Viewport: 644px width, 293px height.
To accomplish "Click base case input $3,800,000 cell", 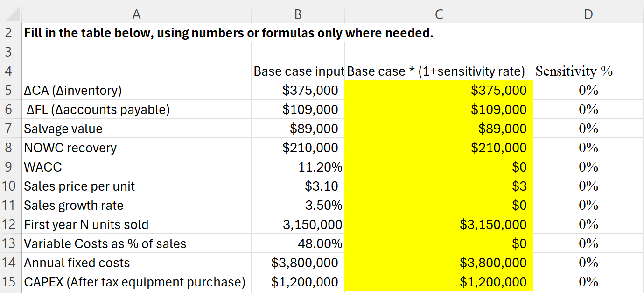I will tap(298, 263).
